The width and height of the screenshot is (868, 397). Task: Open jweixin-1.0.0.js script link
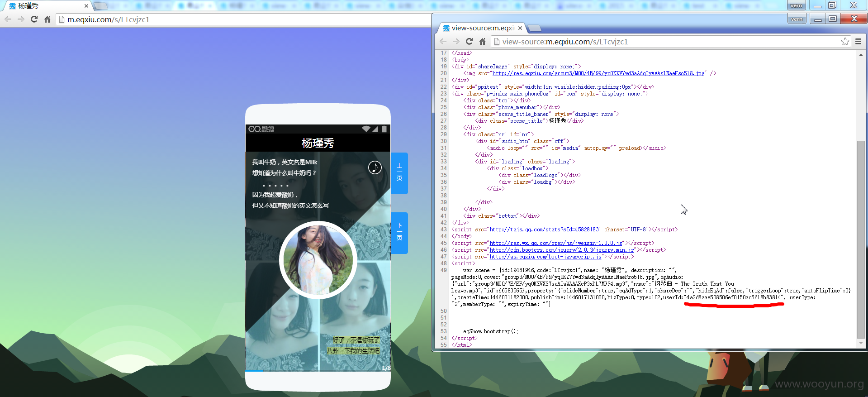(556, 243)
